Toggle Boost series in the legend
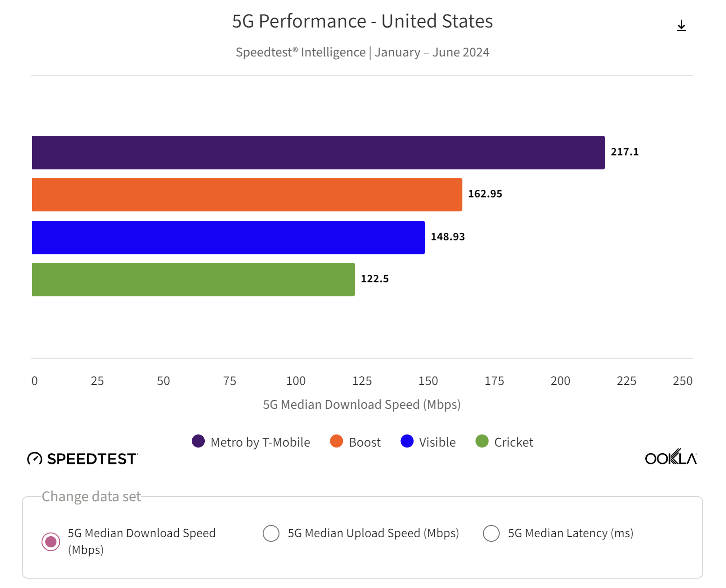The image size is (726, 588). click(x=364, y=441)
